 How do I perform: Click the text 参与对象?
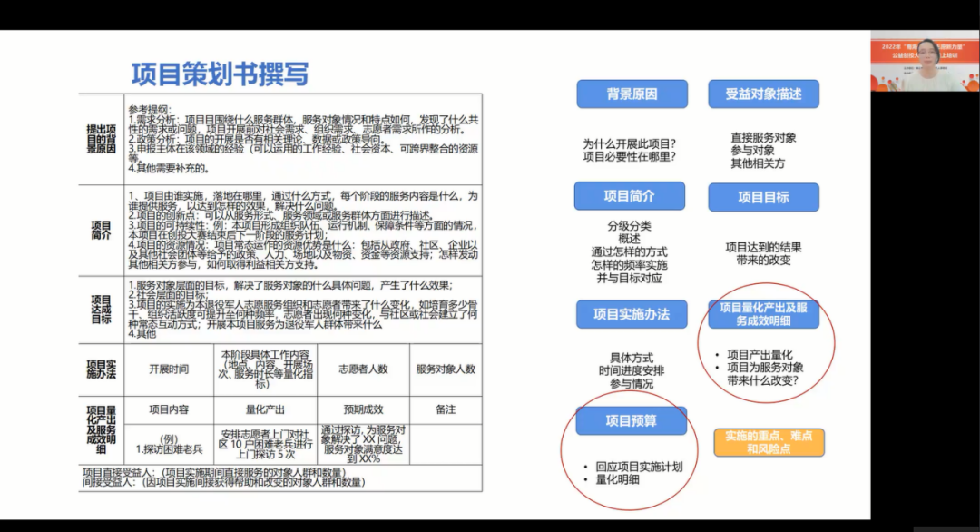pyautogui.click(x=752, y=151)
